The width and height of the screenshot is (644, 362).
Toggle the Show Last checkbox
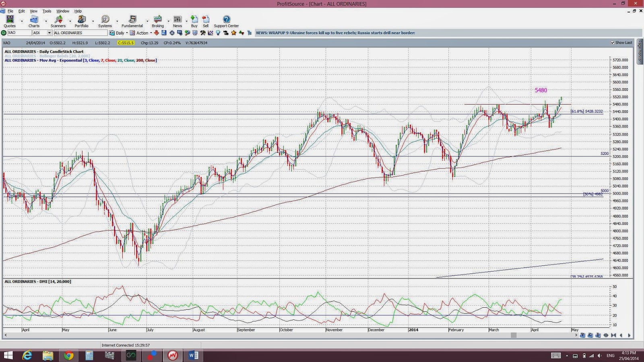613,43
